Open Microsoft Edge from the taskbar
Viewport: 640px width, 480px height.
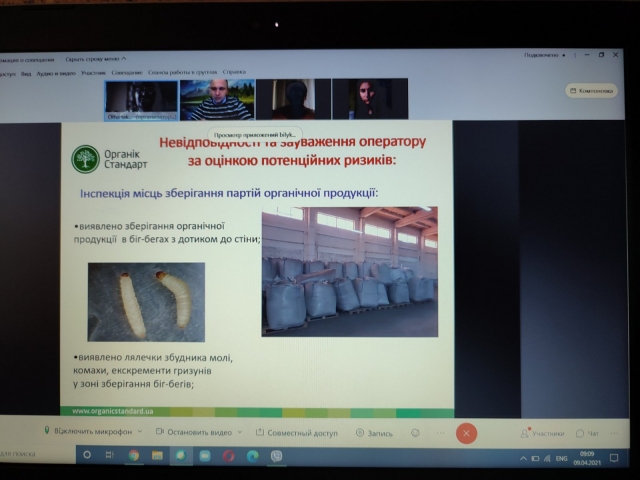click(x=253, y=456)
